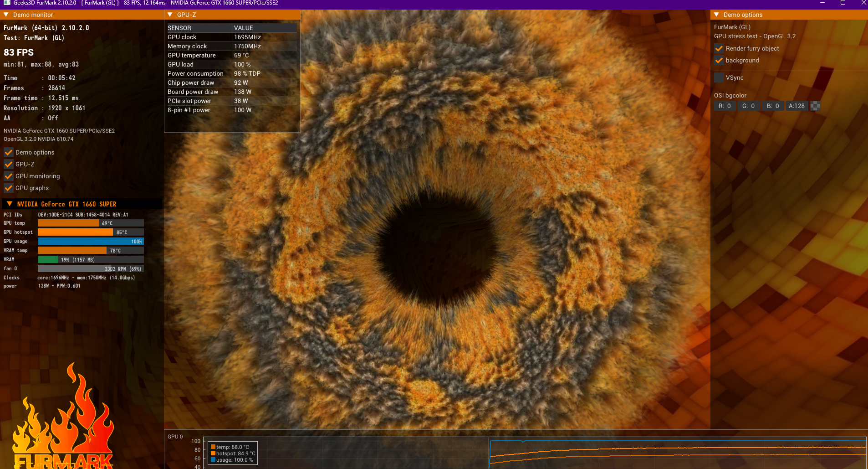Screen dimensions: 868x469
Task: Click the GPU usage 100% bar
Action: point(91,241)
